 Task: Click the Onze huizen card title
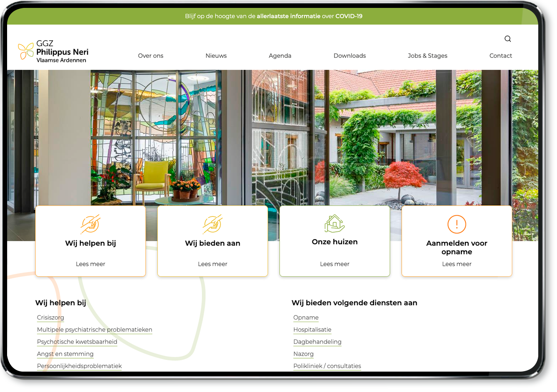335,242
